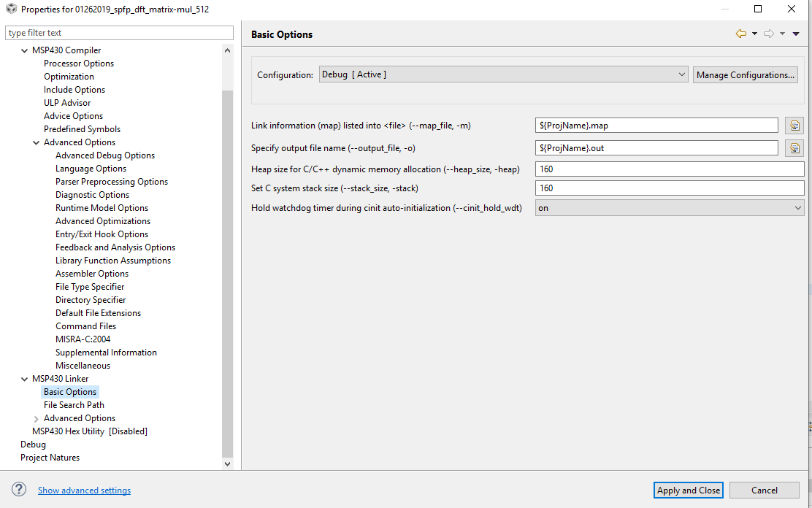Open help via the question mark icon

click(x=18, y=490)
